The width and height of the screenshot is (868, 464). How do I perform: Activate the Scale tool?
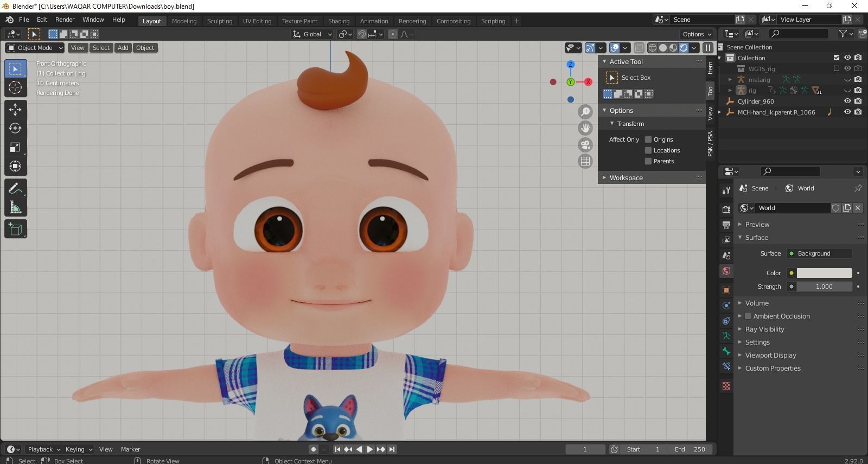pos(15,147)
